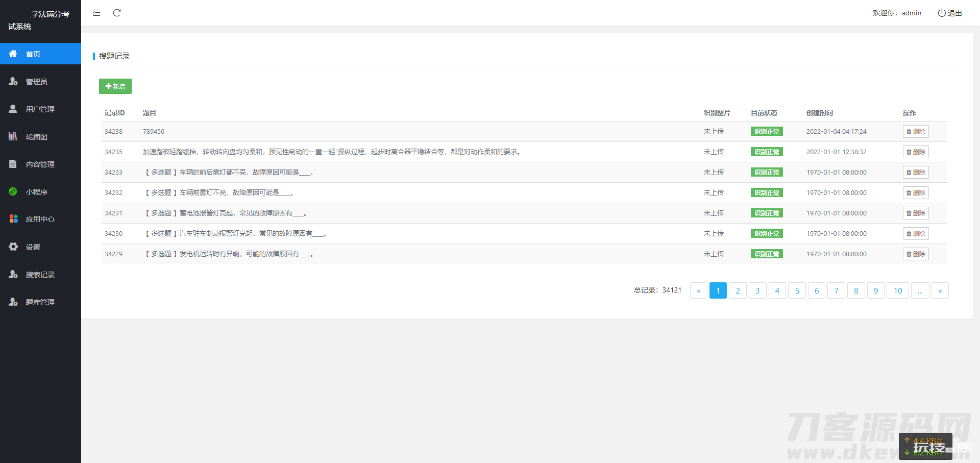Click the 搜索记录 sidebar icon
Screen dimensions: 980x463
(13, 274)
